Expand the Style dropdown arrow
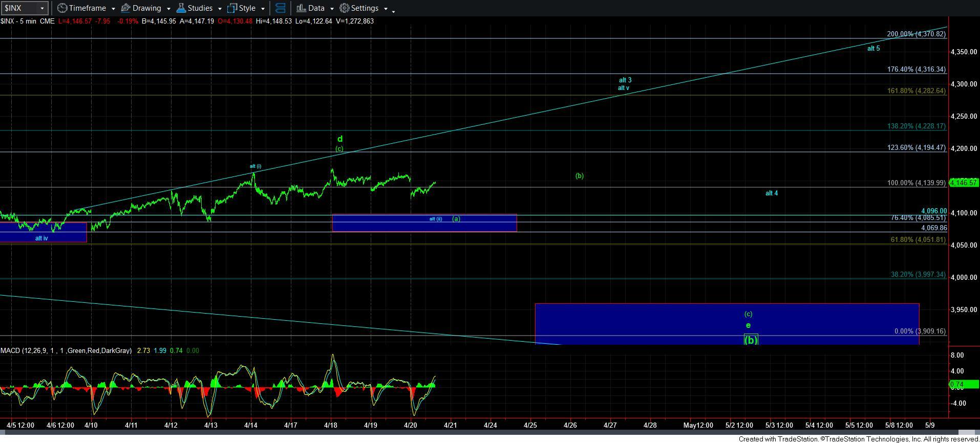This screenshot has height=443, width=980. [263, 9]
